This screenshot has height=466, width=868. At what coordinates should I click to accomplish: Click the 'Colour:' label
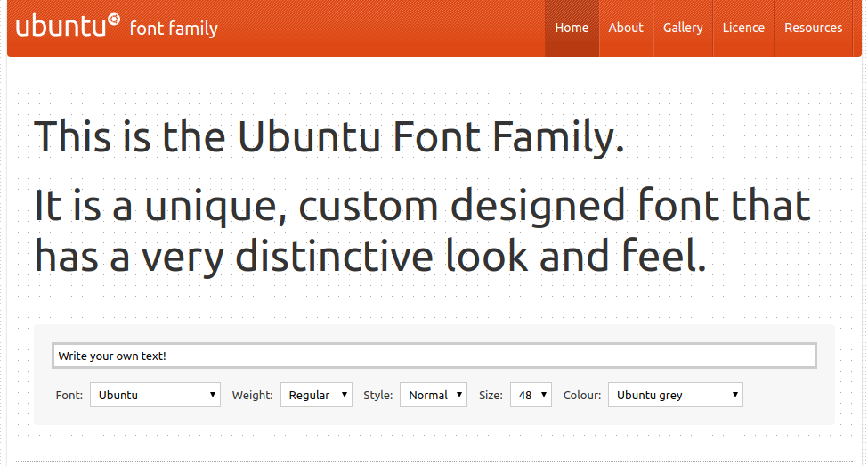pos(582,395)
